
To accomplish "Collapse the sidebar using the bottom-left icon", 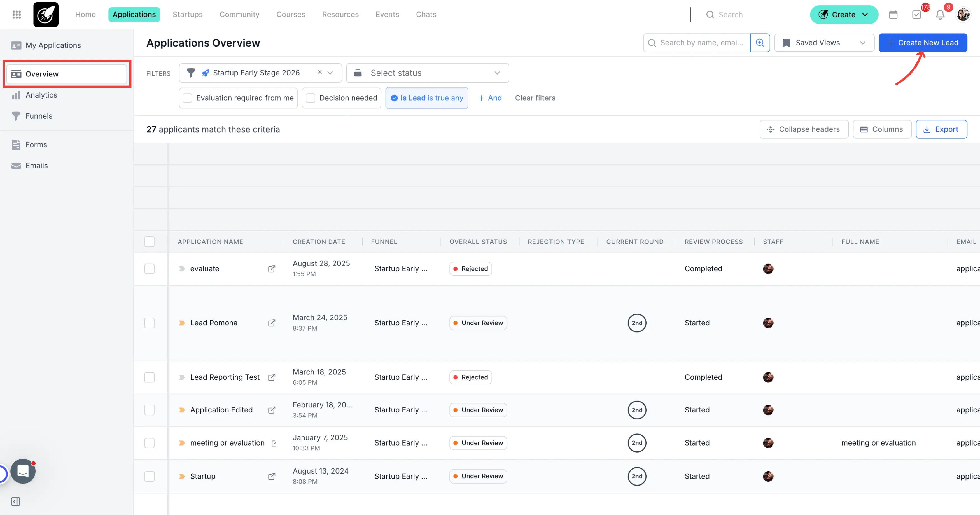I will pos(16,501).
